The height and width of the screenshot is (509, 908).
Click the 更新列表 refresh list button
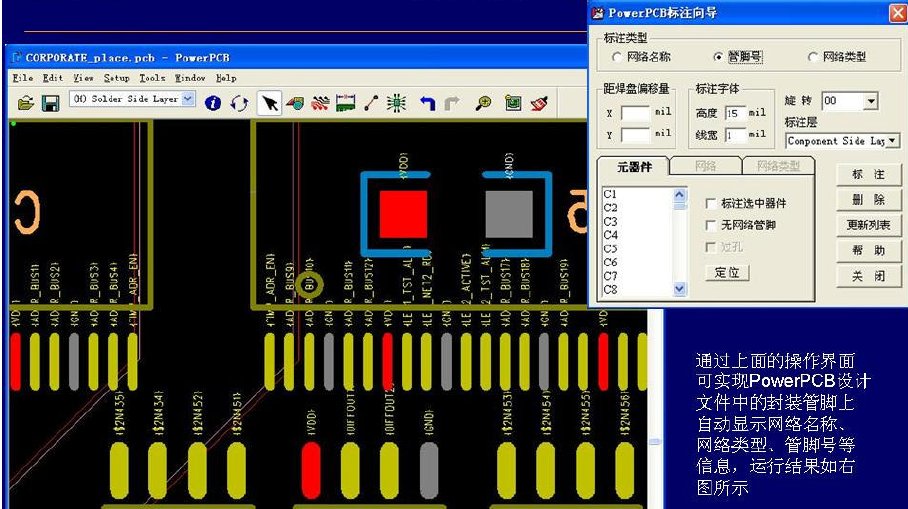tap(869, 225)
